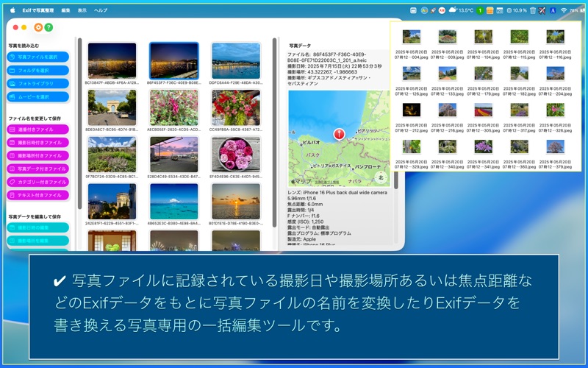
Task: Open the 表示 menu
Action: 82,10
